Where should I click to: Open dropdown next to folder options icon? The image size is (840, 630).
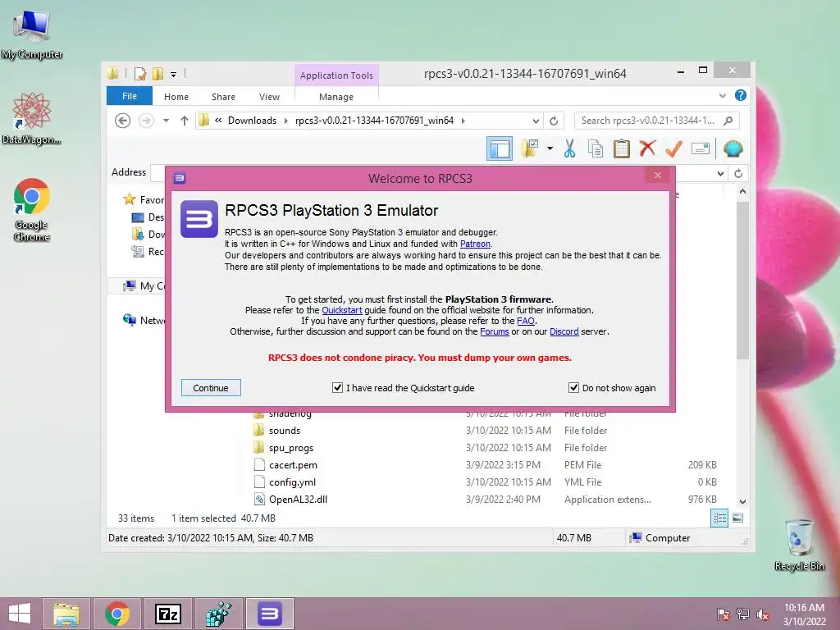pos(550,148)
